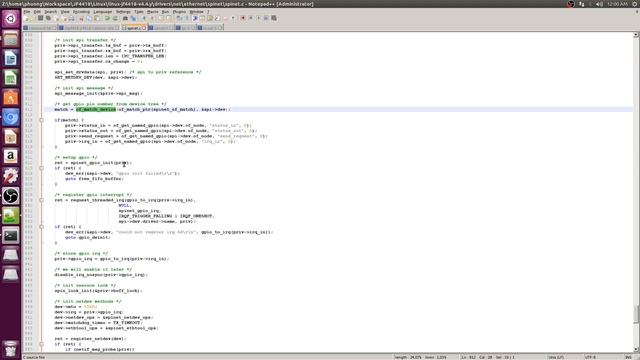Toggle Show All Characters in toolbar

tap(187, 18)
